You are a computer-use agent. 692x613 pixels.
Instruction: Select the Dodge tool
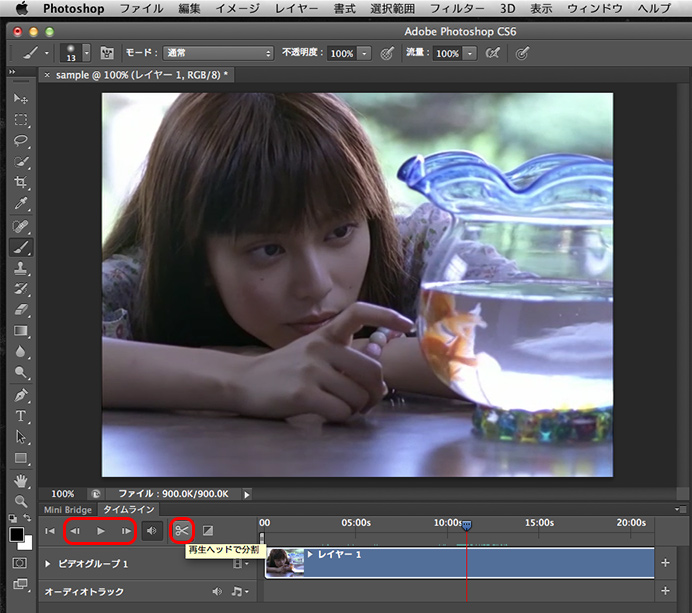[20, 372]
